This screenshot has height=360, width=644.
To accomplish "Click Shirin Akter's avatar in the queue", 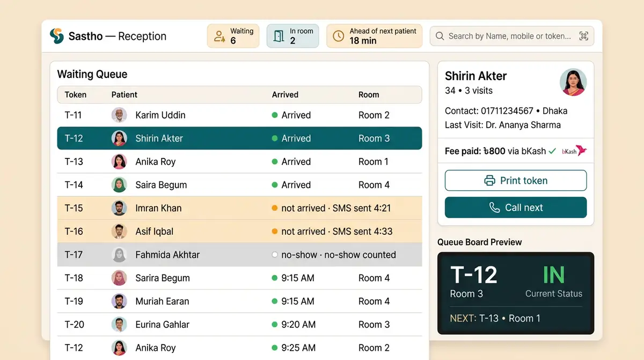I will 119,138.
